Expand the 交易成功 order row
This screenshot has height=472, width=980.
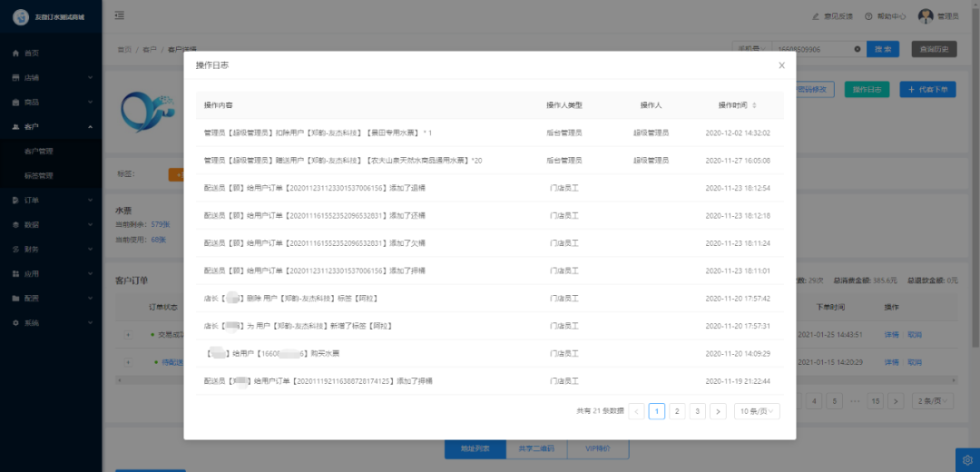click(128, 335)
